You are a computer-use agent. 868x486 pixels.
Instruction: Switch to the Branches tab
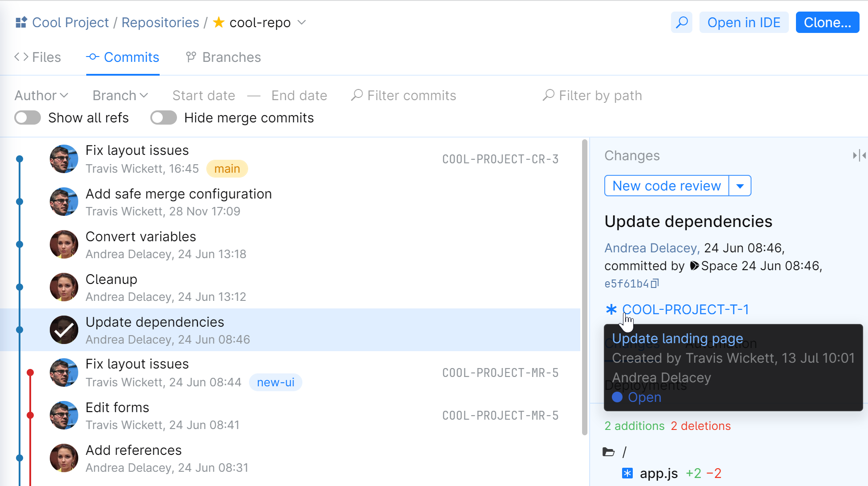223,57
